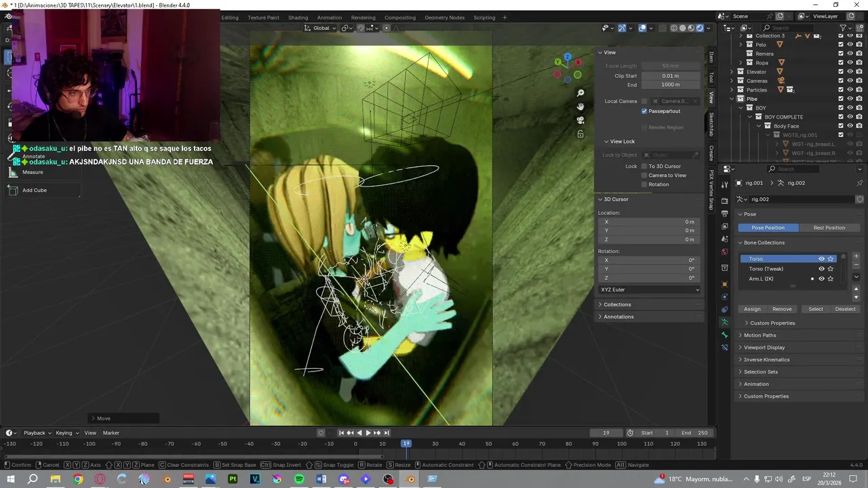Screen dimensions: 868x488
Task: Expand the Inverse Kinematics panel
Action: 766,360
